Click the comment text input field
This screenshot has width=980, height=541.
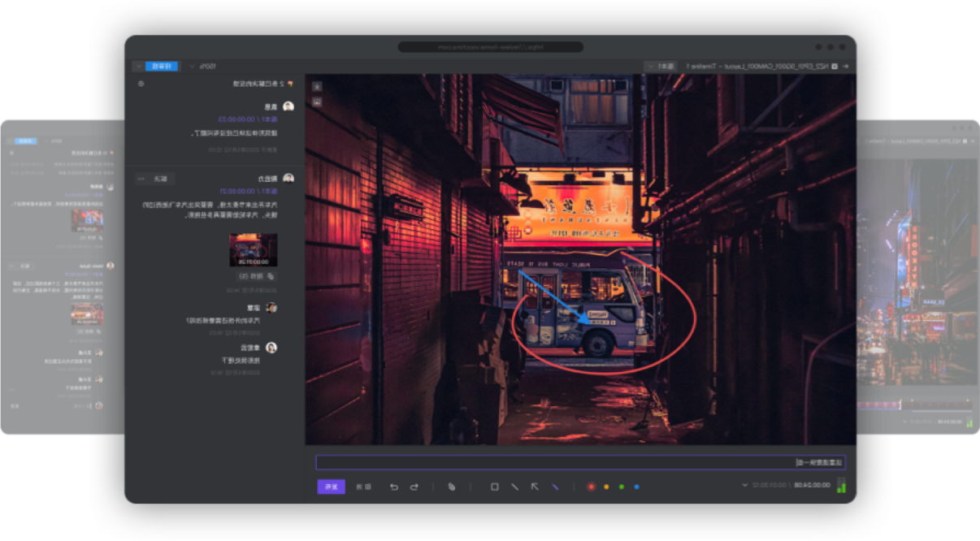tap(580, 462)
